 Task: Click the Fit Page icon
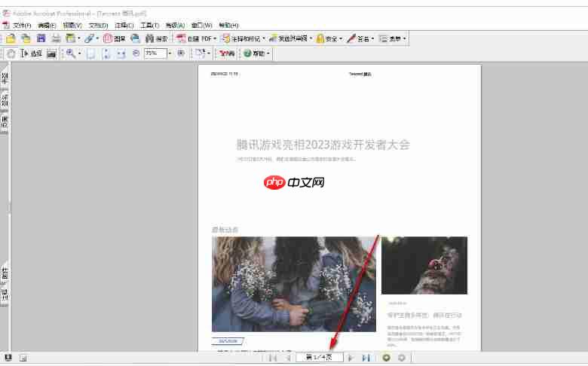(x=106, y=54)
